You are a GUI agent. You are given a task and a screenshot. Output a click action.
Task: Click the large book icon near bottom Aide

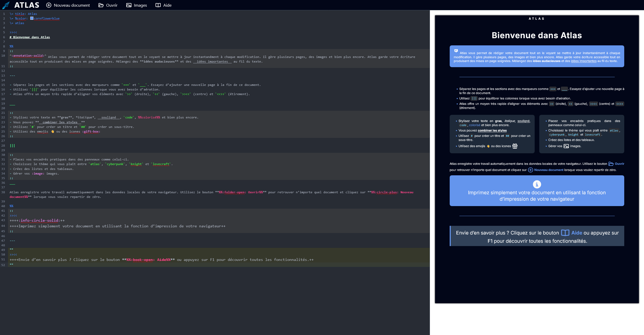[x=565, y=233]
